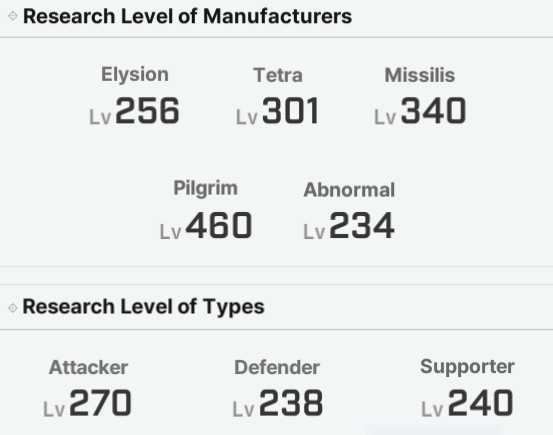Click the Abnormal level 234 value
Image resolution: width=553 pixels, height=435 pixels.
pyautogui.click(x=349, y=225)
